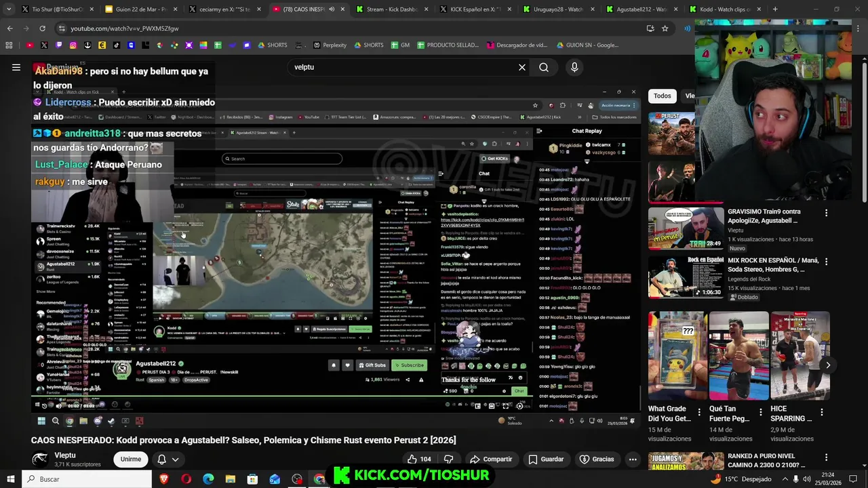Image resolution: width=868 pixels, height=488 pixels.
Task: Go back with the browser back arrow
Action: pyautogui.click(x=9, y=28)
